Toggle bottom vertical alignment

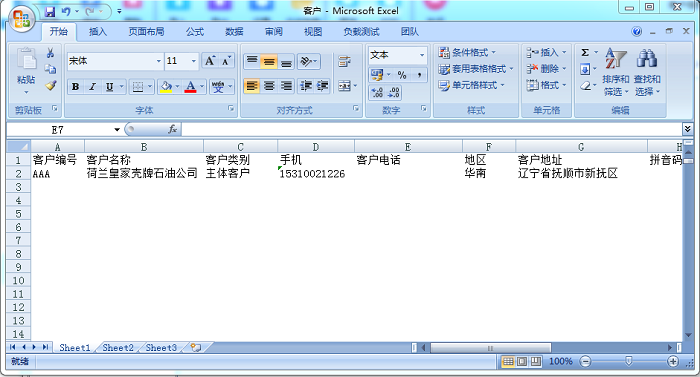point(286,61)
